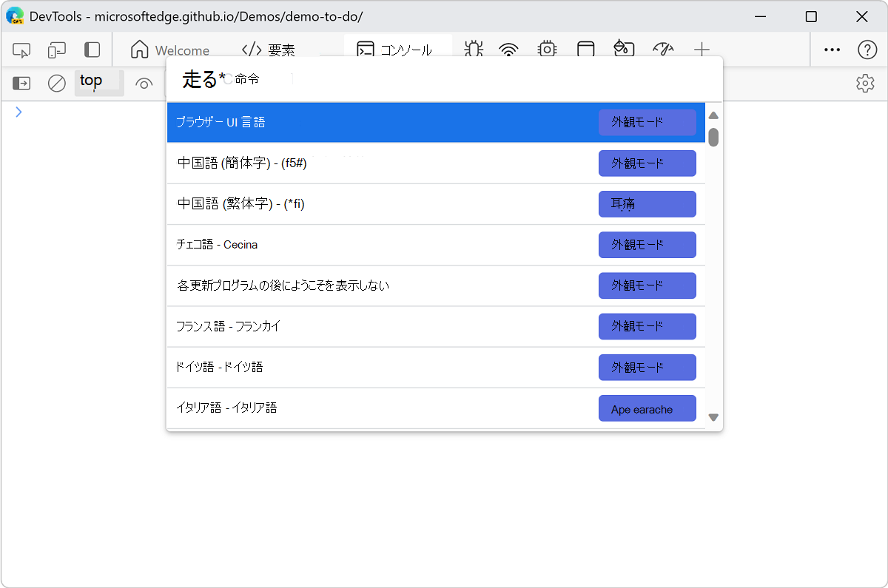Click the device emulation toggle icon
This screenshot has width=888, height=588.
(56, 50)
